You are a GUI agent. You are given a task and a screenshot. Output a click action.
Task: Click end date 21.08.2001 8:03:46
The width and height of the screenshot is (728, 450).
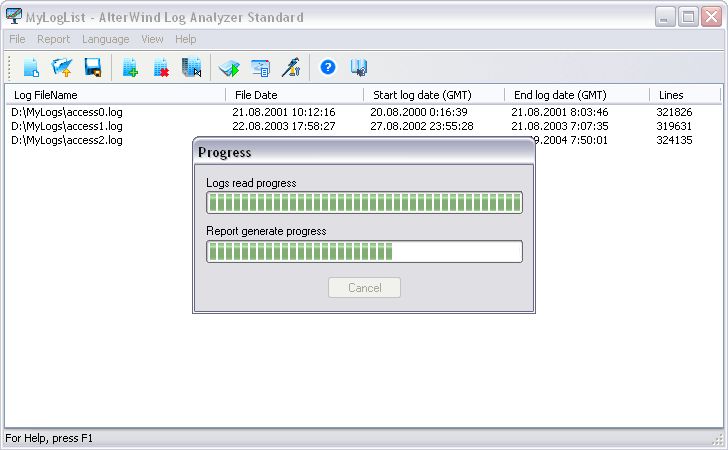point(559,112)
